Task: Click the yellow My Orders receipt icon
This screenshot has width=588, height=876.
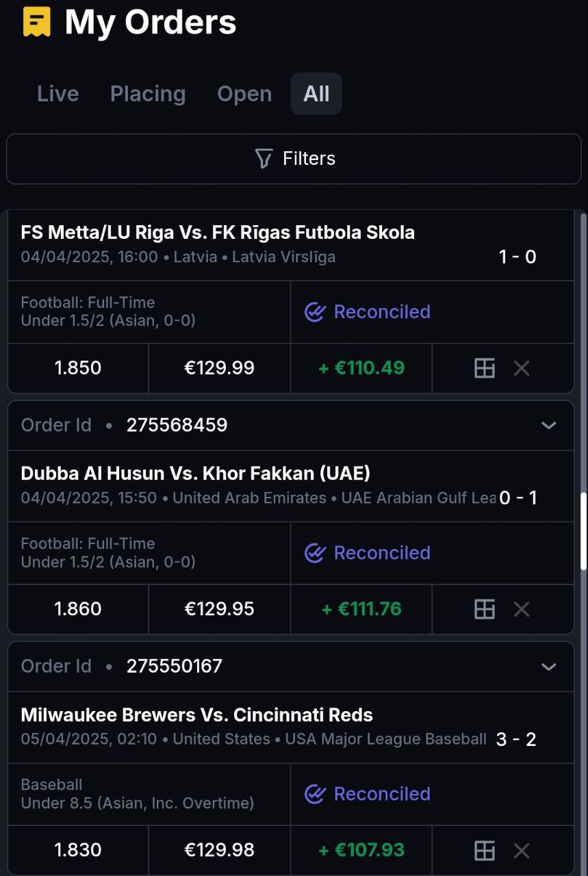Action: click(36, 22)
